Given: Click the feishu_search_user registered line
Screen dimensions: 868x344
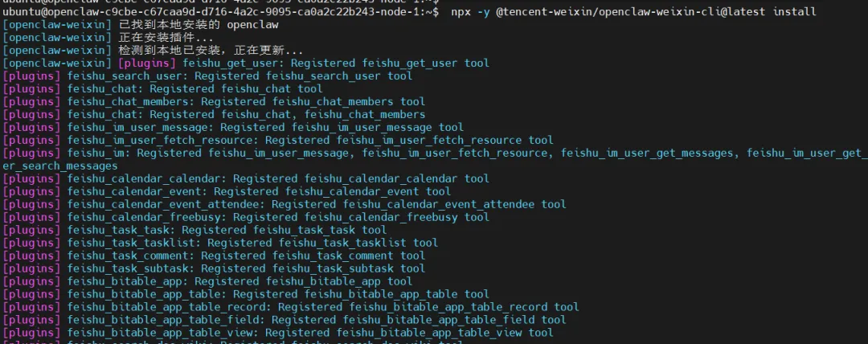Looking at the screenshot, I should (x=240, y=76).
